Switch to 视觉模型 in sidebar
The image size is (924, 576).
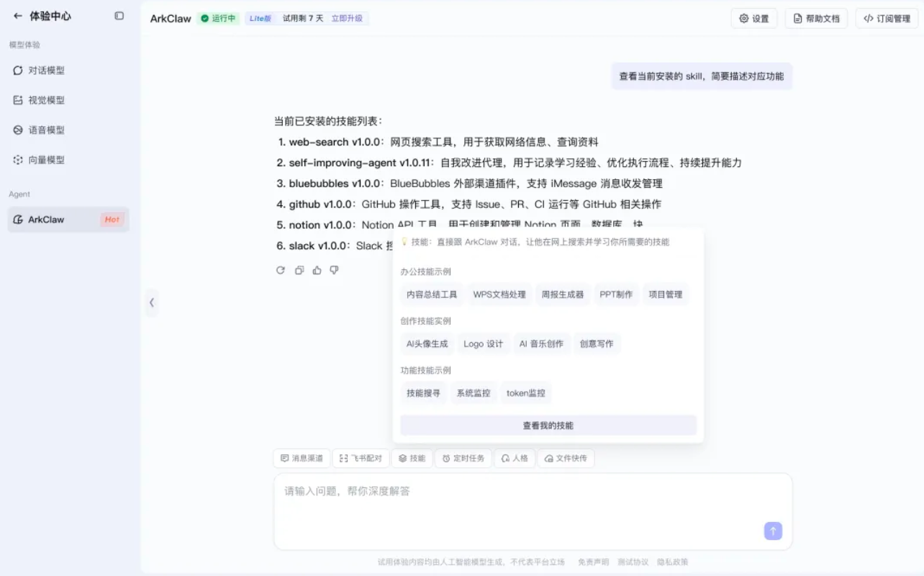point(45,100)
